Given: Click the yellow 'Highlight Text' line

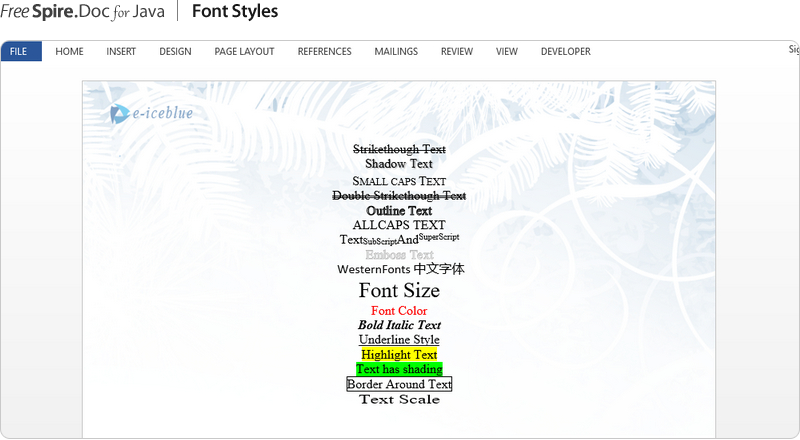Looking at the screenshot, I should point(399,355).
